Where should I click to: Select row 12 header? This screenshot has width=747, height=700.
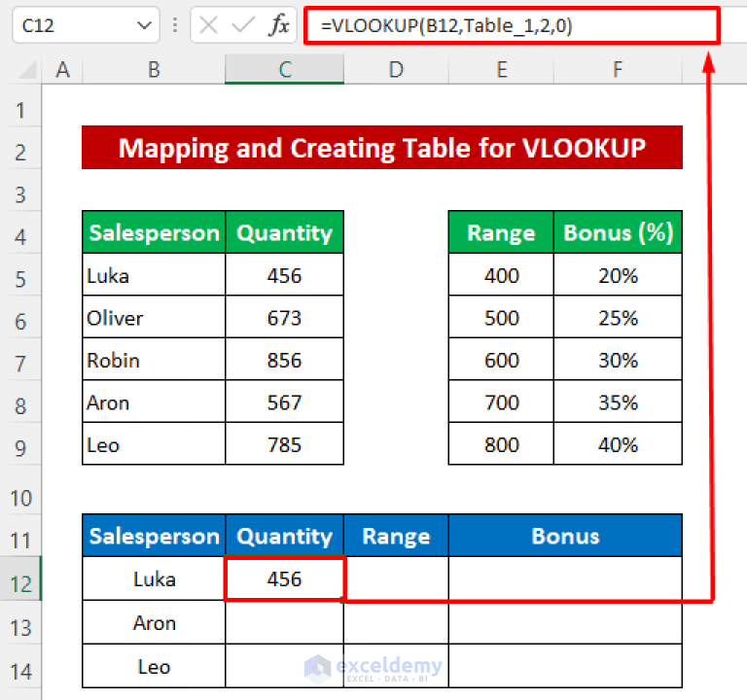click(x=20, y=578)
